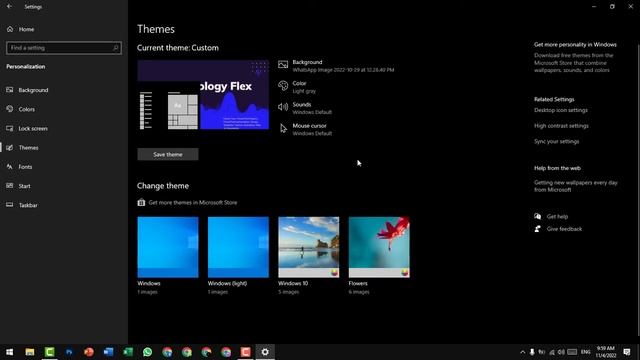Open the green Camtasia taskbar app
640x360 pixels.
coord(49,352)
